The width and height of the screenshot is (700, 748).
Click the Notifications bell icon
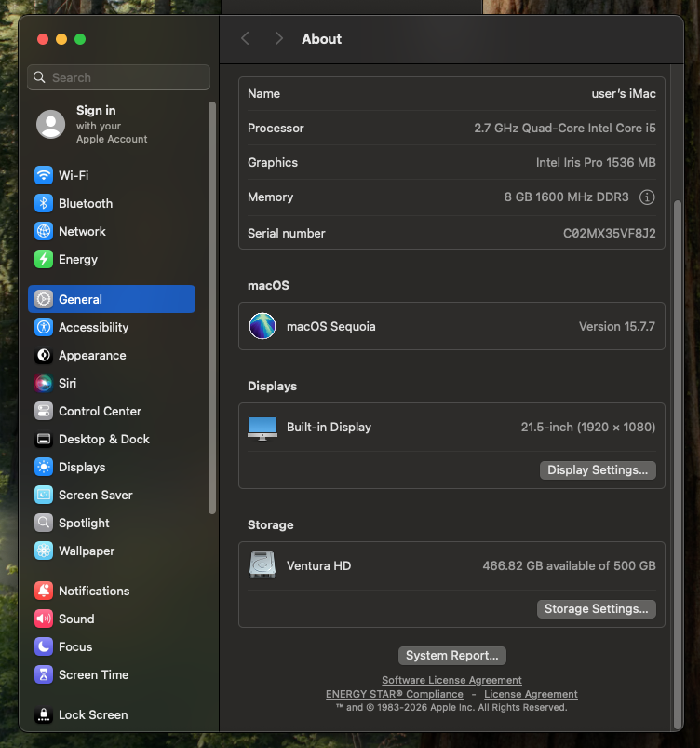[x=44, y=592]
